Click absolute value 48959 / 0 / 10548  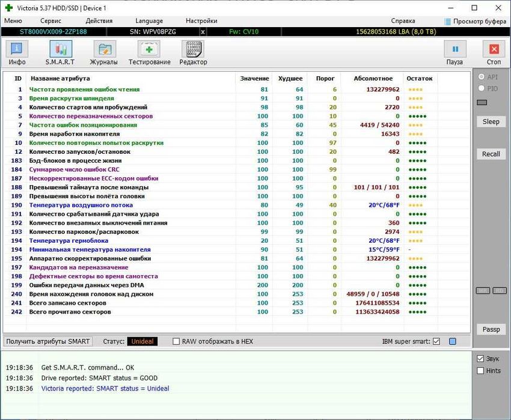tap(373, 294)
